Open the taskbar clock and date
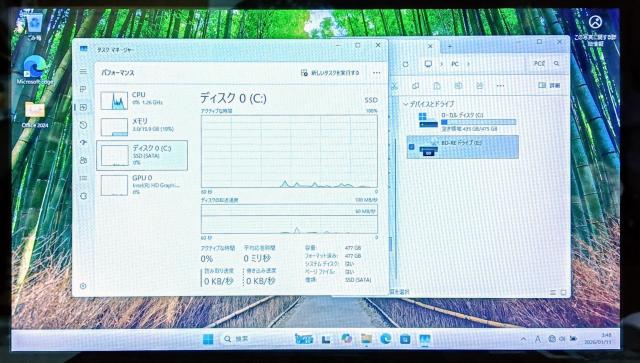This screenshot has width=640, height=363. 598,339
